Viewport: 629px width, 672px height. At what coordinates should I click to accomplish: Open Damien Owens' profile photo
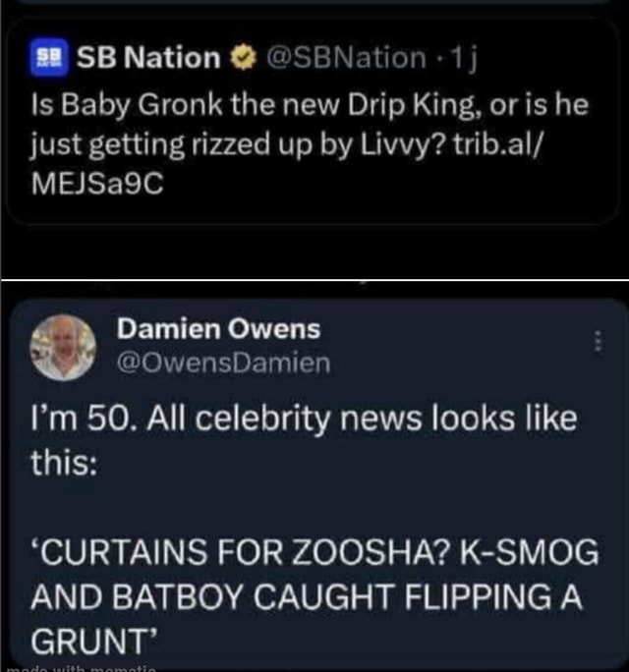click(x=62, y=347)
